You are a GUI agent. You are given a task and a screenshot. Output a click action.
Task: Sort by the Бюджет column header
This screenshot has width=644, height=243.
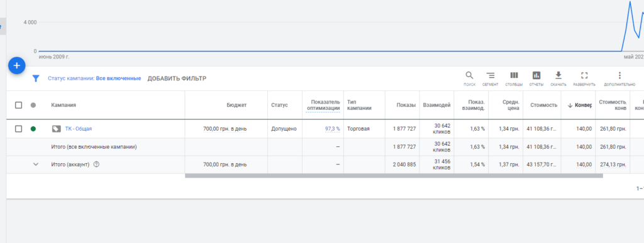pos(236,105)
